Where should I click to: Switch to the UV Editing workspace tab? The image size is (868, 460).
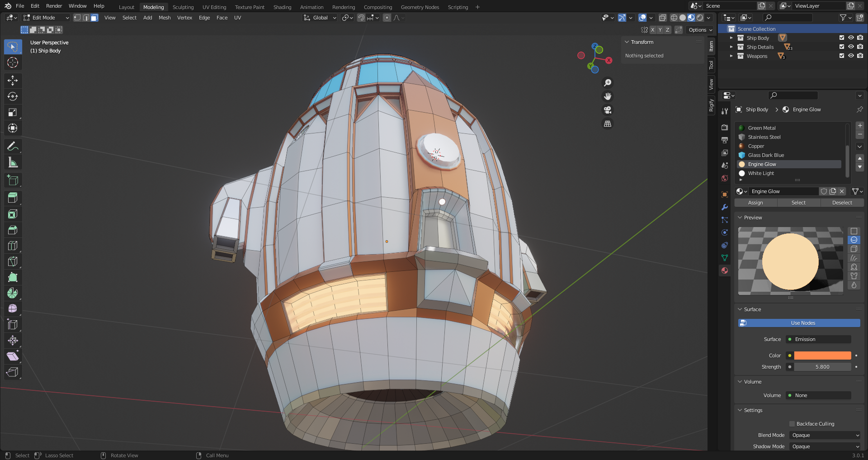point(214,7)
